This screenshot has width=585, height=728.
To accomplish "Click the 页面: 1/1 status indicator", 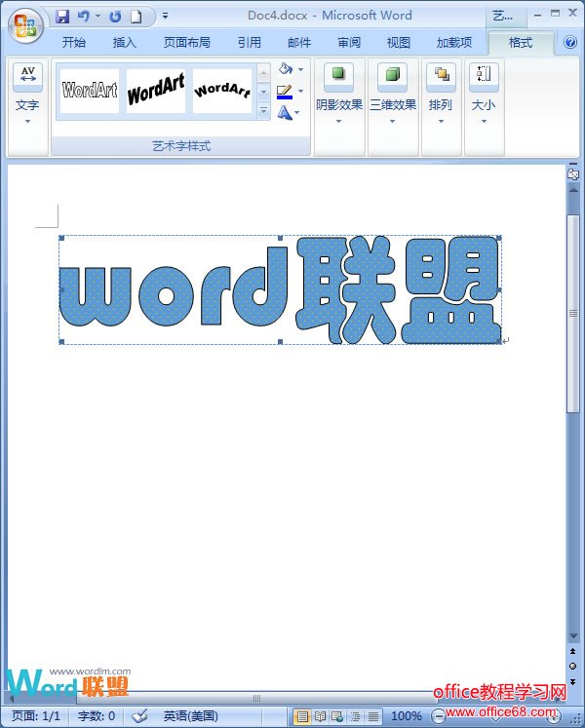I will click(x=36, y=716).
